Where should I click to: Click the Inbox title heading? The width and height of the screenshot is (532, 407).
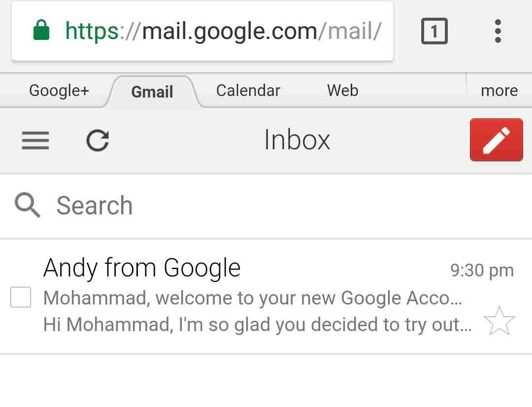click(297, 140)
